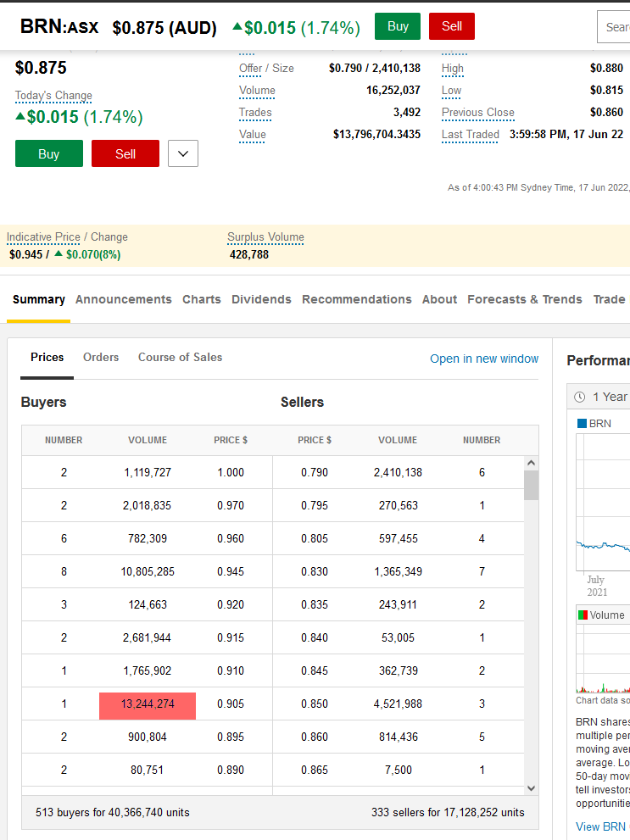Click the View BRN link
Image resolution: width=630 pixels, height=840 pixels.
[601, 826]
